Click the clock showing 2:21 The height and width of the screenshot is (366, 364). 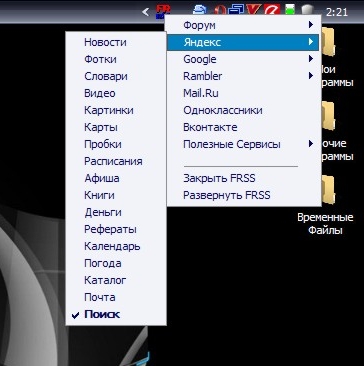tap(337, 12)
